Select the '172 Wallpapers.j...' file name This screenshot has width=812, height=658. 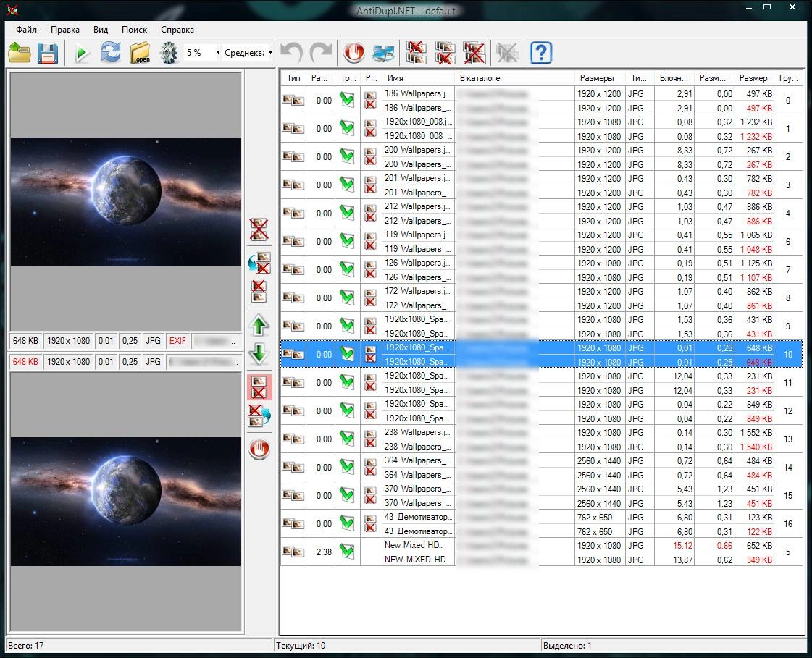click(418, 291)
